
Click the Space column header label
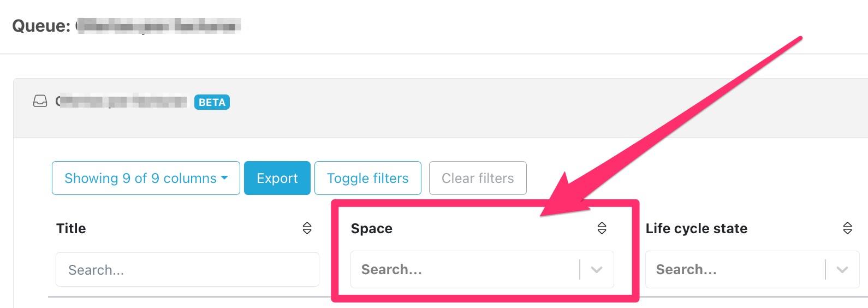tap(371, 228)
